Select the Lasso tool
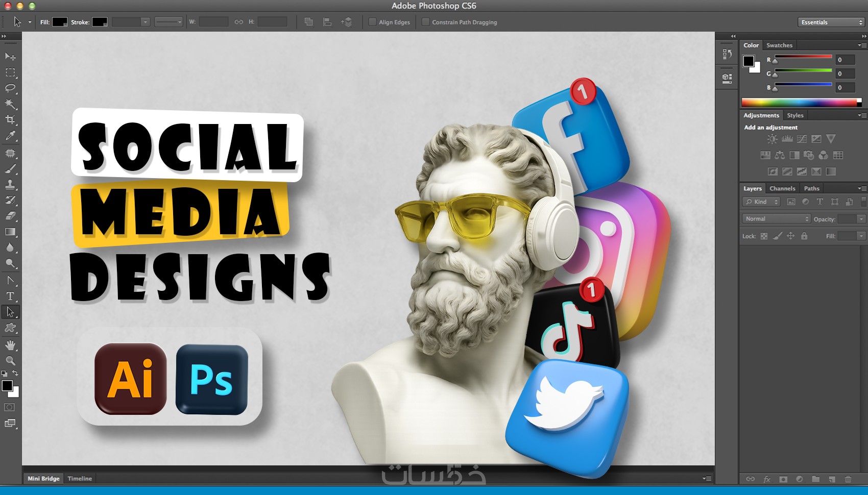The image size is (868, 495). pyautogui.click(x=10, y=88)
